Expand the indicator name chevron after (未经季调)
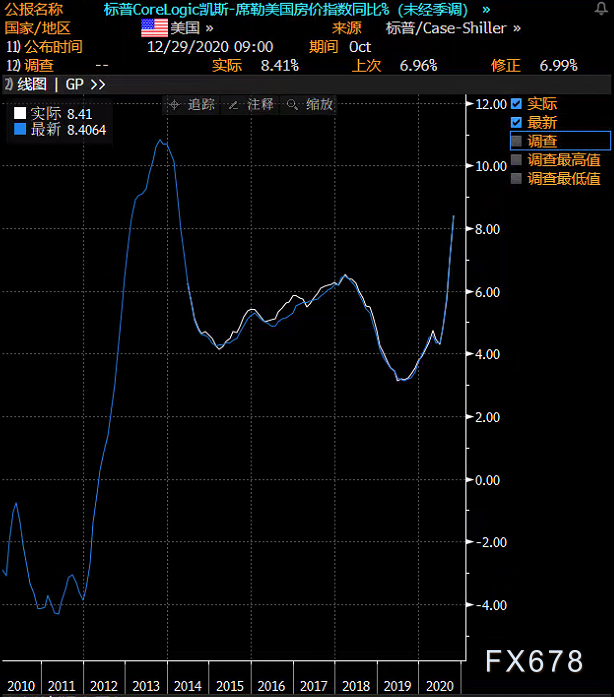This screenshot has height=697, width=614. click(486, 9)
